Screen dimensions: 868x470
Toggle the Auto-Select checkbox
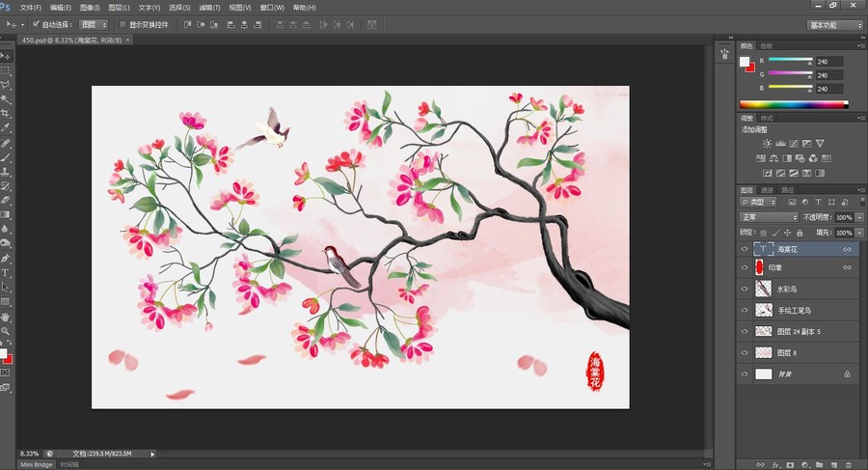tap(36, 24)
